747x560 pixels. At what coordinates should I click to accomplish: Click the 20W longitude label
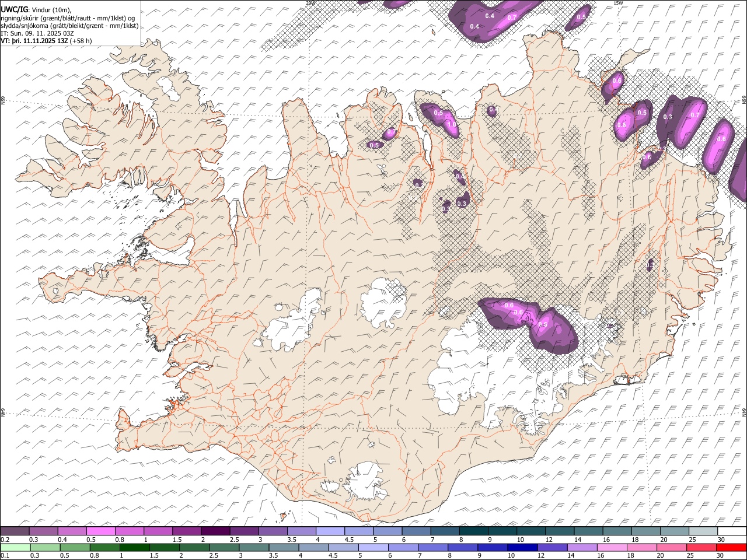[x=310, y=3]
